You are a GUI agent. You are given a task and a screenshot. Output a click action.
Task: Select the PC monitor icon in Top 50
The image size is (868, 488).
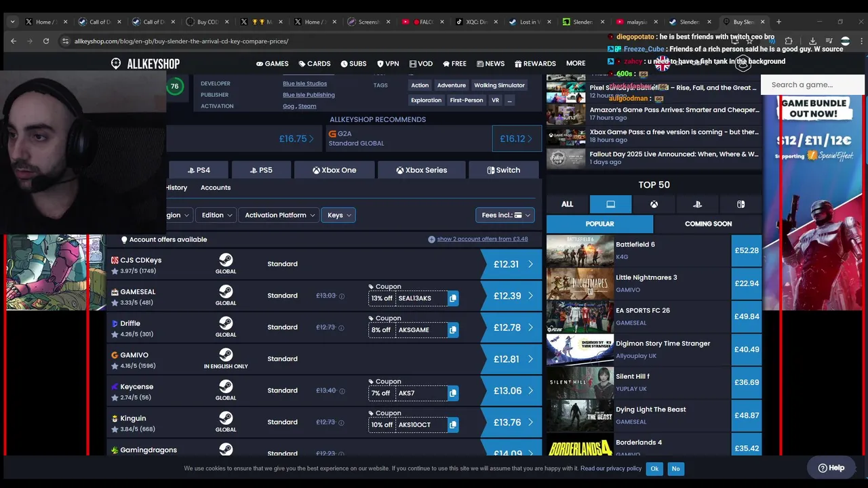point(610,204)
